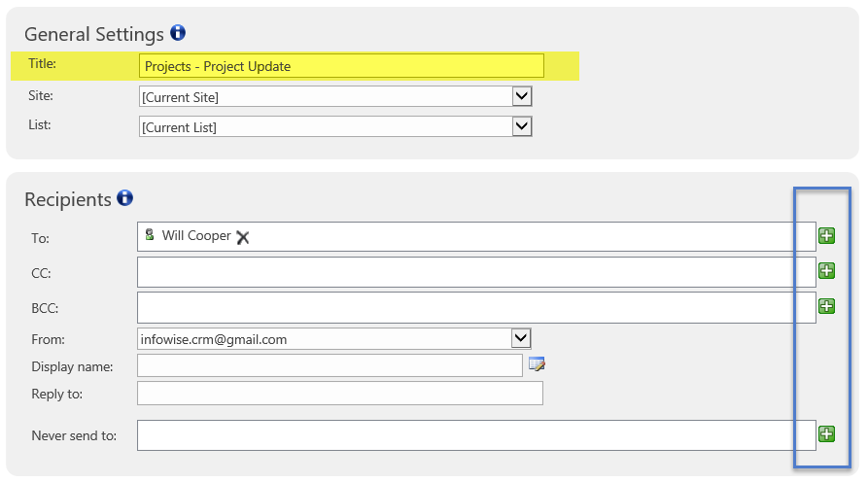Image resolution: width=868 pixels, height=483 pixels.
Task: Click empty area of To field
Action: pos(532,237)
